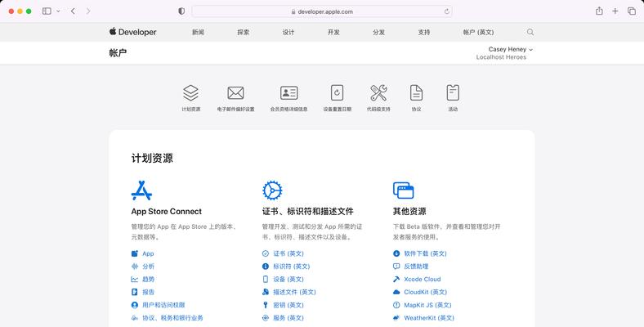Image resolution: width=644 pixels, height=327 pixels.
Task: Click the search magnifier in Developer nav
Action: tap(530, 32)
